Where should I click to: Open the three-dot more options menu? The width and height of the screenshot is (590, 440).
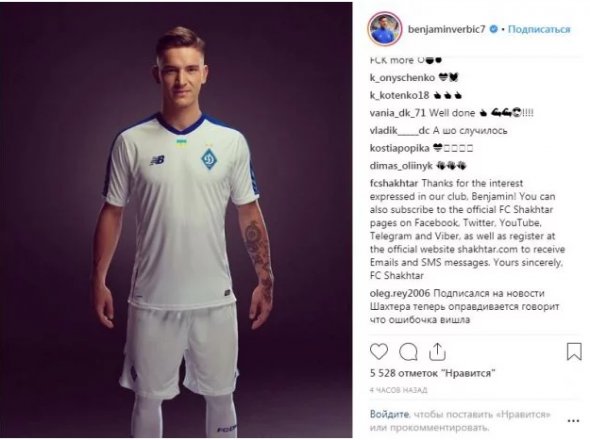pyautogui.click(x=573, y=421)
